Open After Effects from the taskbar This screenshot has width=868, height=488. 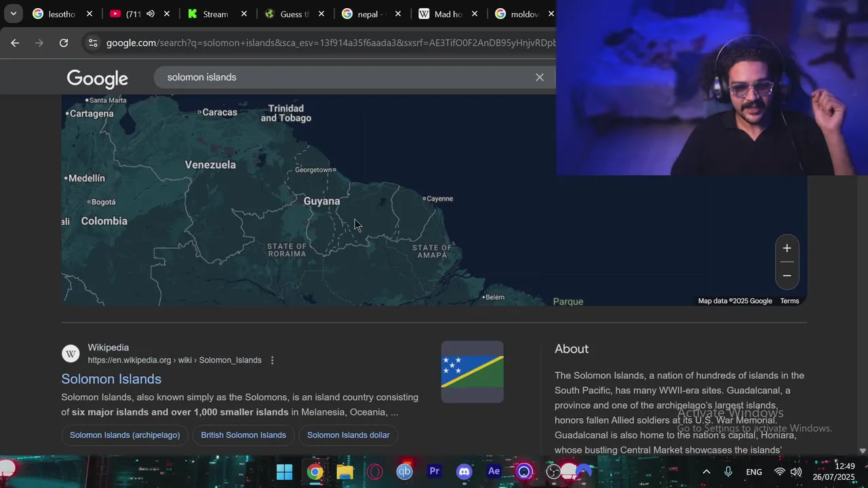494,472
